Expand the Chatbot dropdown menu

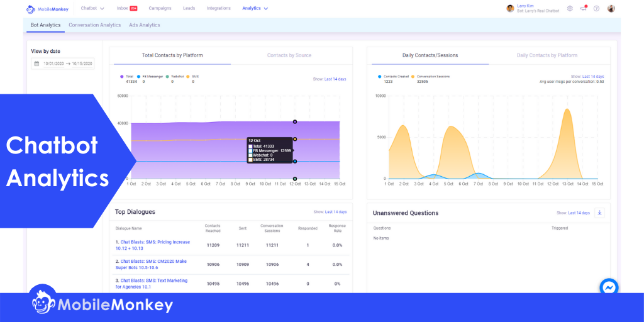click(x=92, y=8)
